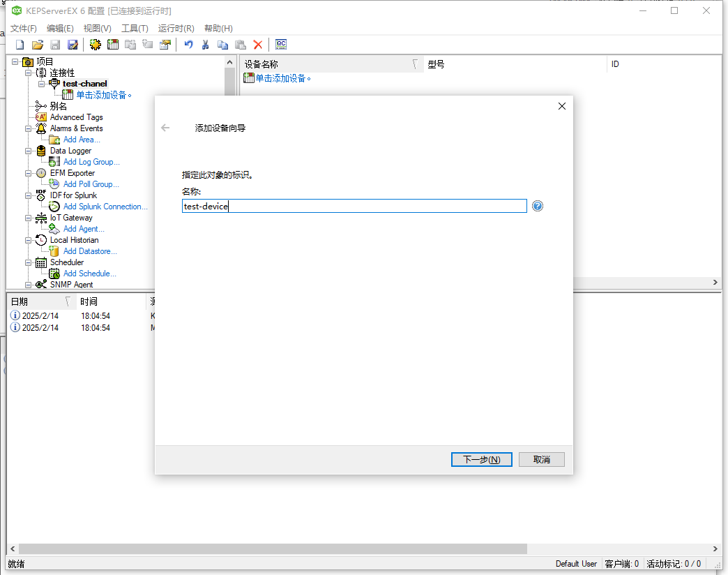This screenshot has width=728, height=575.
Task: Click the IDF for Splunk icon
Action: pos(41,195)
